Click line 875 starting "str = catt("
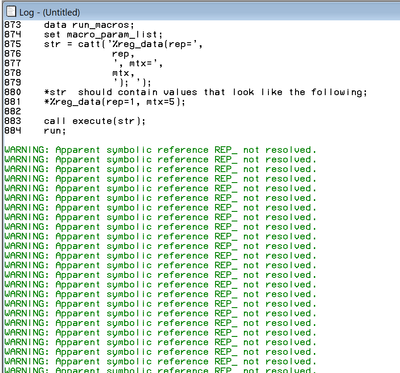 coord(103,44)
